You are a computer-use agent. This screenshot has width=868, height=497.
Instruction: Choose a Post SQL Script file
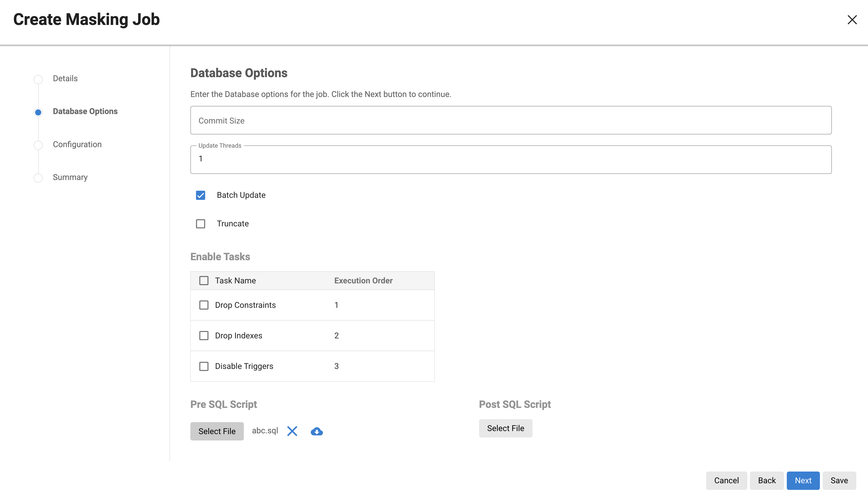click(x=505, y=428)
